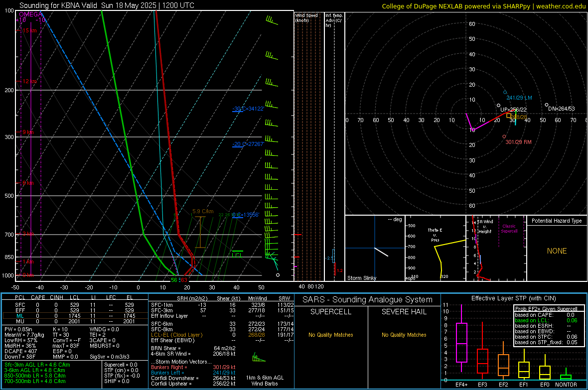The image size is (588, 390).
Task: Select the 241/29 LM hodograph label
Action: point(519,98)
